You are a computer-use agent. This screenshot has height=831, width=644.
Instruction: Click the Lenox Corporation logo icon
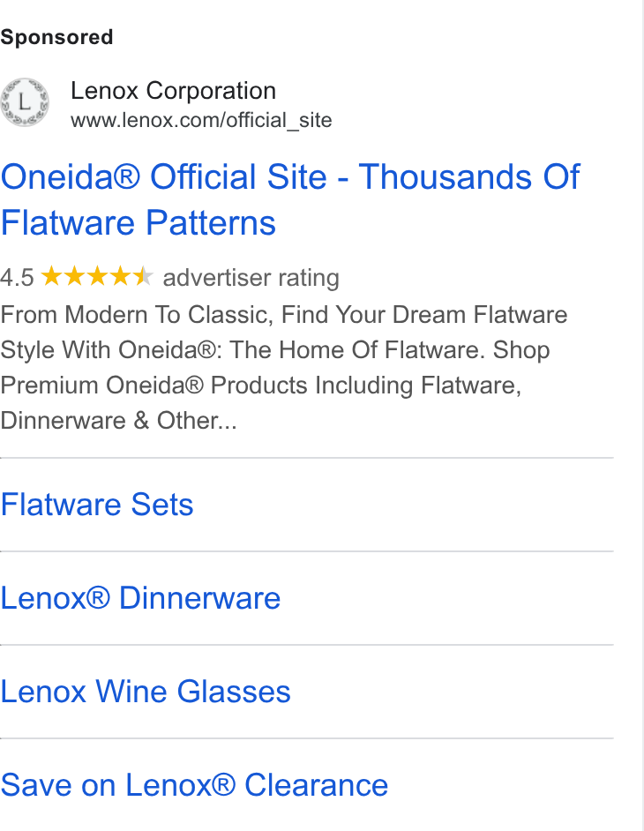[x=25, y=102]
